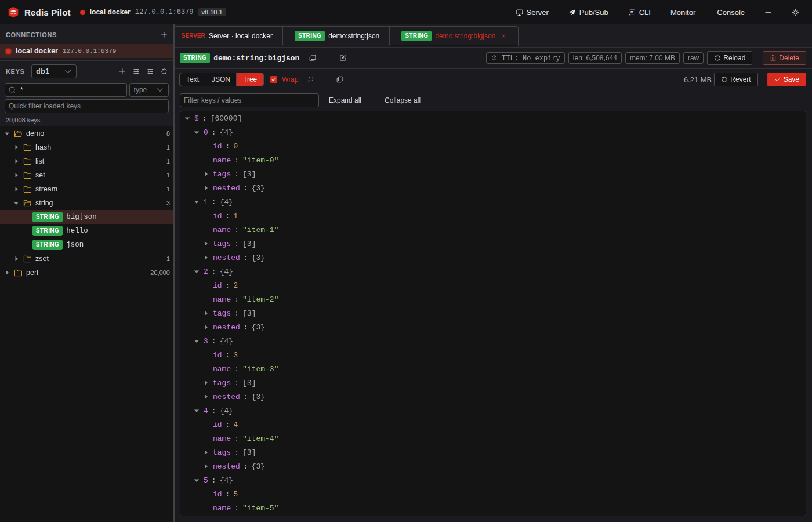
Task: Expand nested under item 1
Action: tap(206, 258)
